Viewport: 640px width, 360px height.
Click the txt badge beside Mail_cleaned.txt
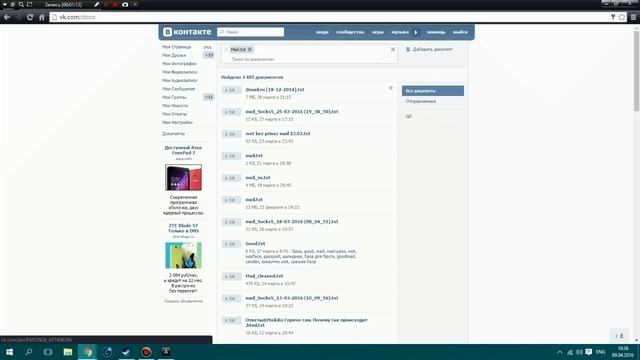[231, 277]
